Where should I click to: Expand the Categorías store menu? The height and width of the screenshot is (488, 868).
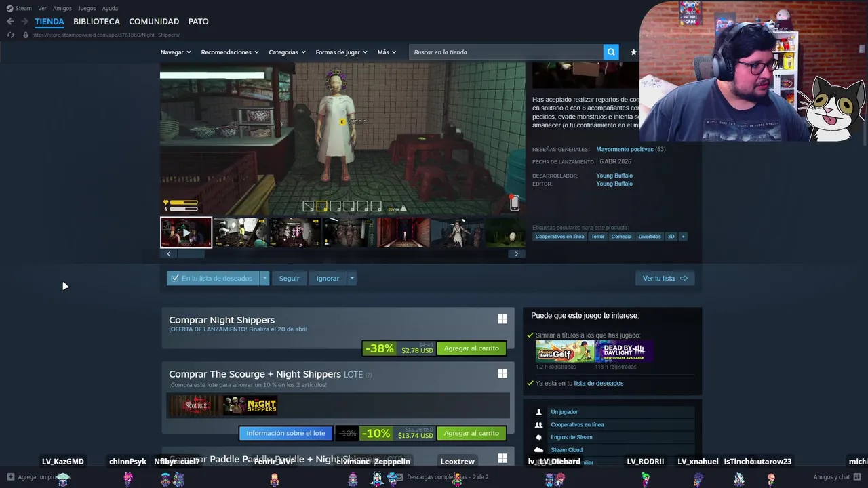(287, 52)
